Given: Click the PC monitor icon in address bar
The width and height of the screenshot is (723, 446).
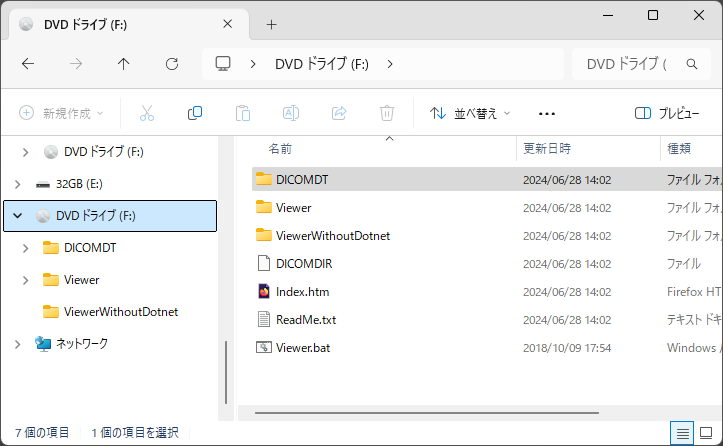Looking at the screenshot, I should click(x=223, y=64).
